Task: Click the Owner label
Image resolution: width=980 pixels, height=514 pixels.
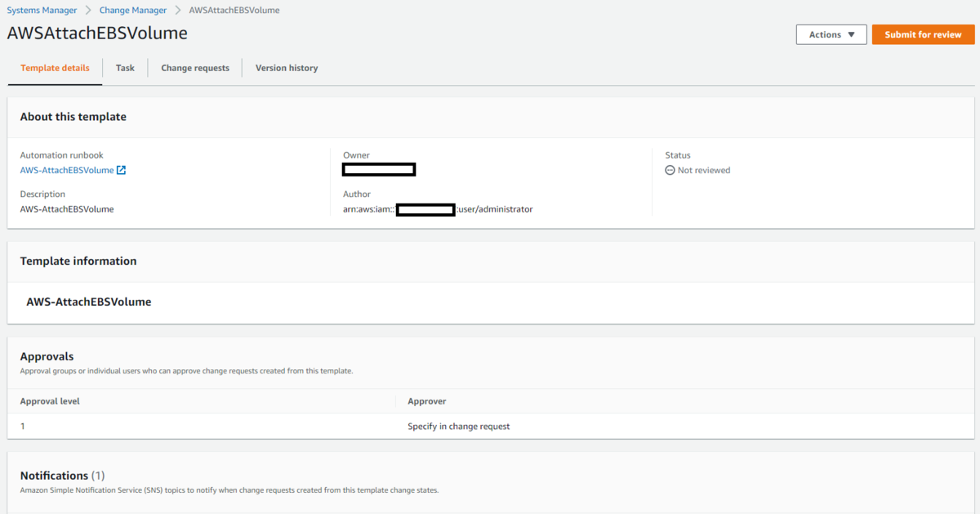Action: (x=356, y=155)
